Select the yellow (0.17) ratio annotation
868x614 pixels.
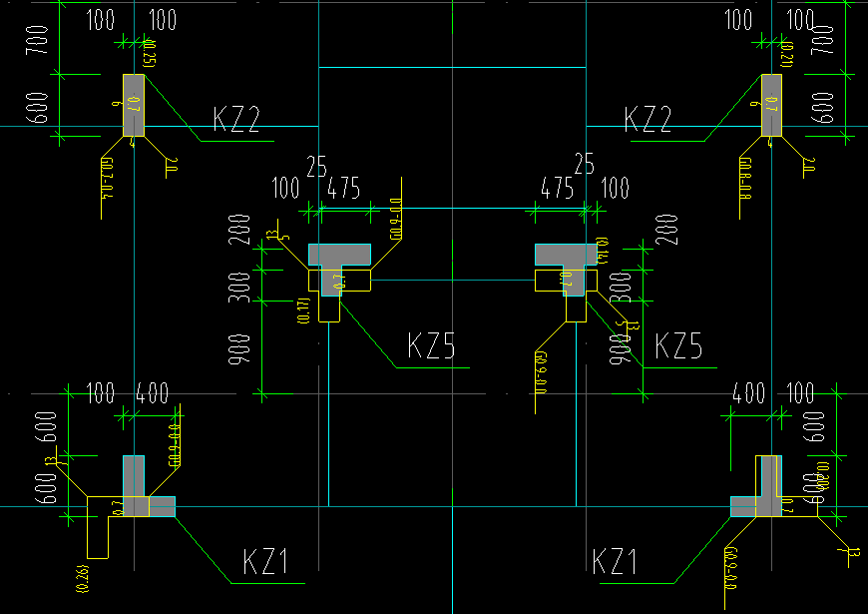[304, 310]
